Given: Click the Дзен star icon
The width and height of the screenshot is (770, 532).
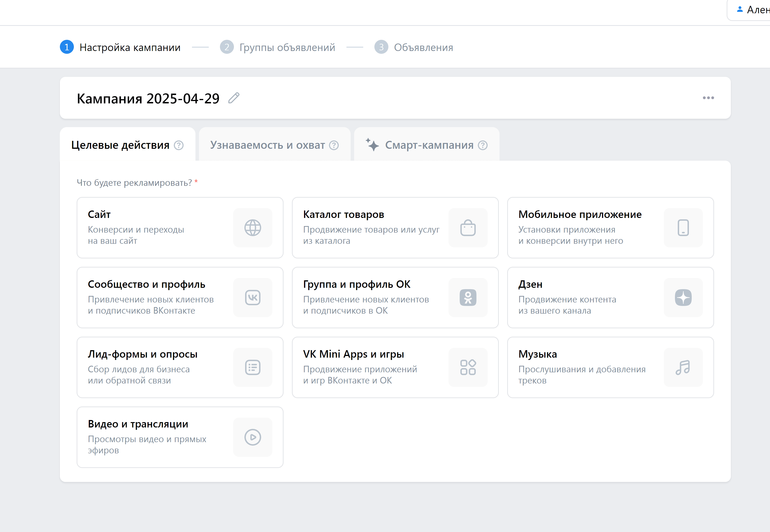Looking at the screenshot, I should pyautogui.click(x=683, y=298).
